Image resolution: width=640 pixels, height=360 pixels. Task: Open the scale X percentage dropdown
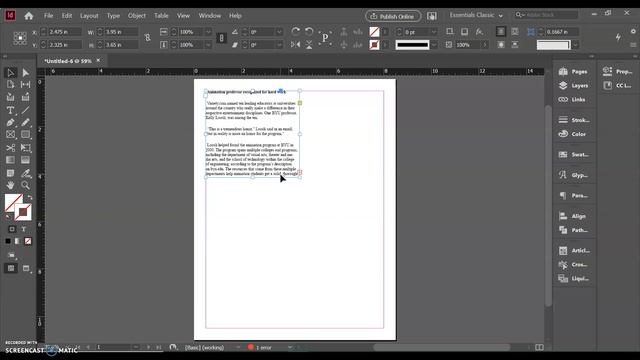coord(208,32)
